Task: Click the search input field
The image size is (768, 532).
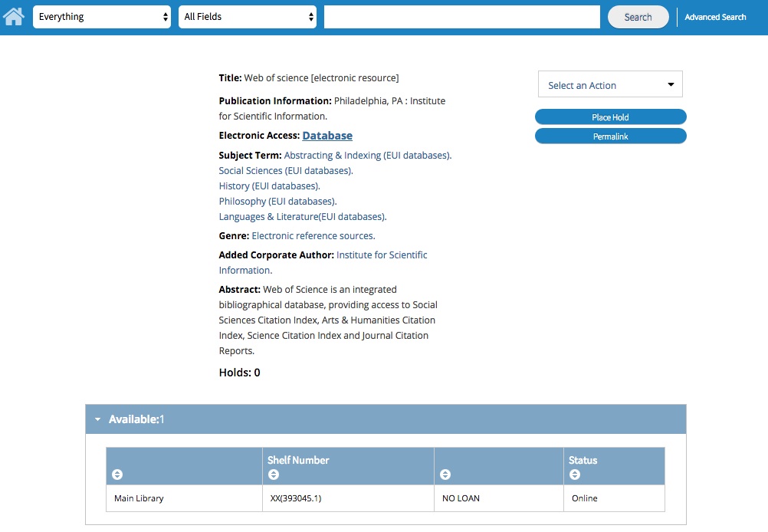Action: pyautogui.click(x=461, y=16)
